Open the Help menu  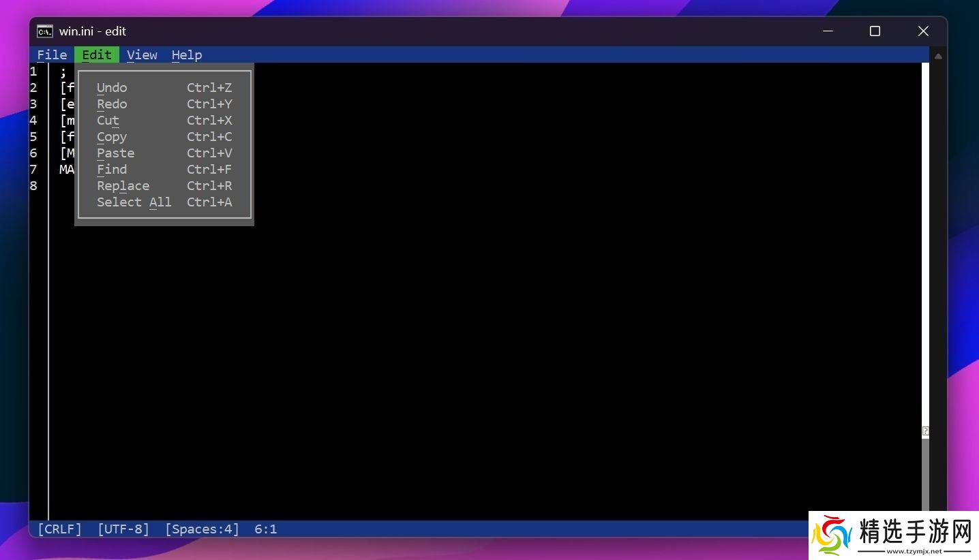click(186, 55)
